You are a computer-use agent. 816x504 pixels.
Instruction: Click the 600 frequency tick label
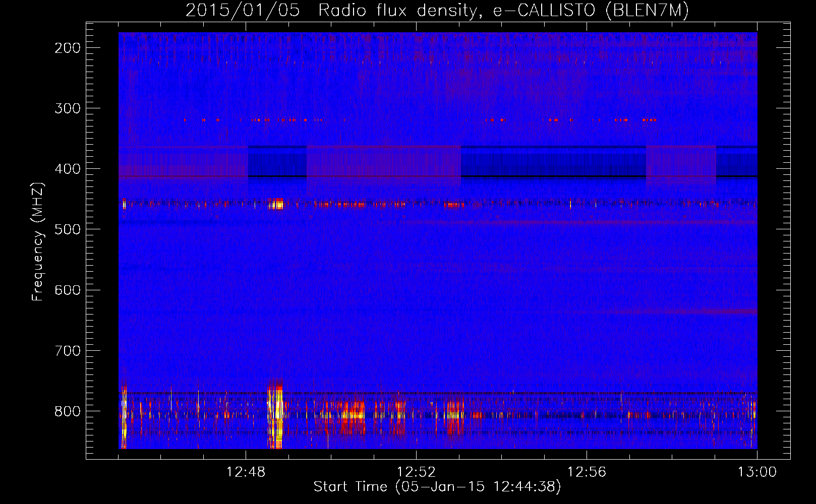(68, 290)
